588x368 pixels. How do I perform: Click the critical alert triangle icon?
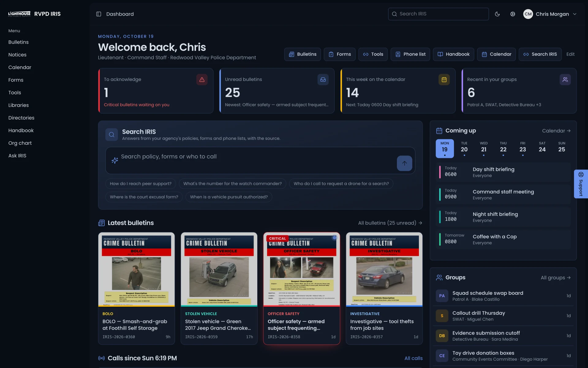click(202, 80)
